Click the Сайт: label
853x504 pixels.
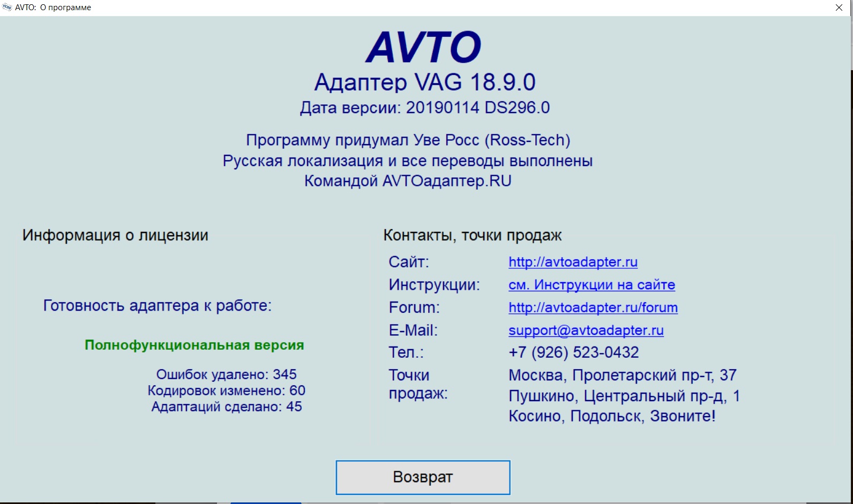click(409, 262)
